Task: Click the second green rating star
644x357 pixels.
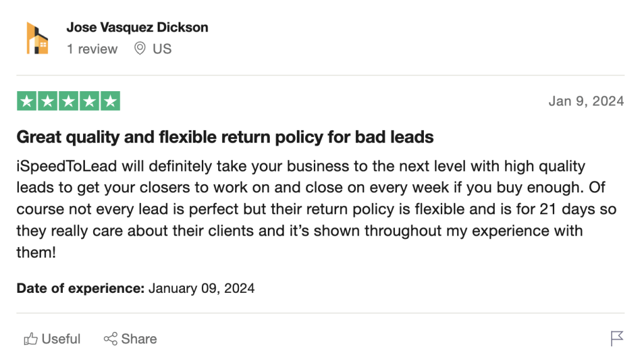Action: click(x=47, y=101)
